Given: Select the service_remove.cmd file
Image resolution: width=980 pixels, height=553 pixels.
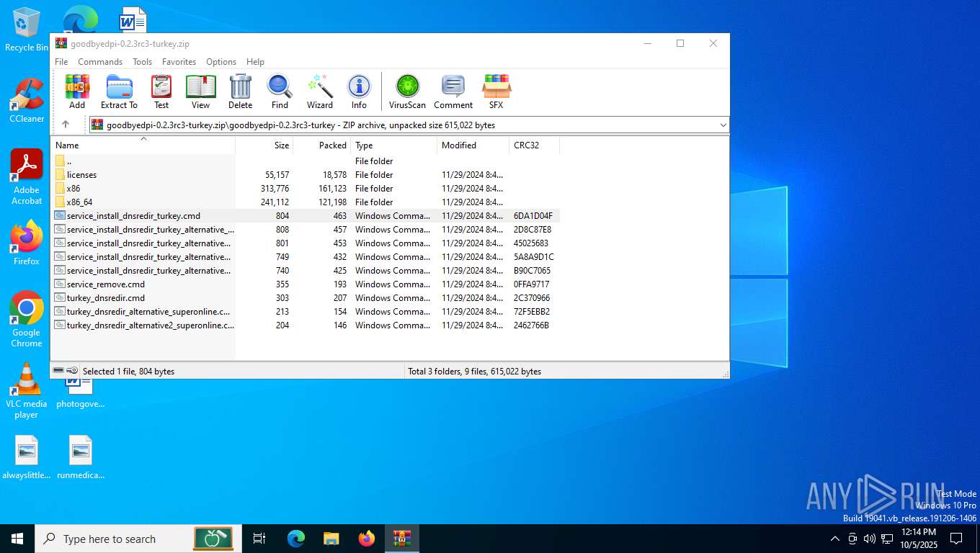Looking at the screenshot, I should click(105, 284).
